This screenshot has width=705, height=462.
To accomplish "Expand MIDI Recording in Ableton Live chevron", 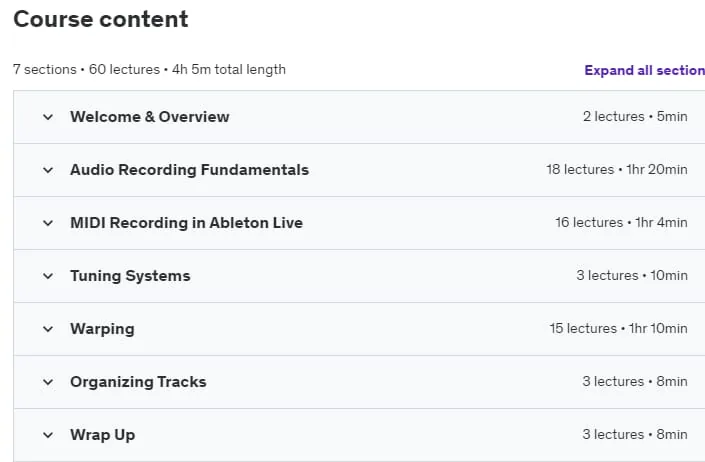I will click(48, 223).
